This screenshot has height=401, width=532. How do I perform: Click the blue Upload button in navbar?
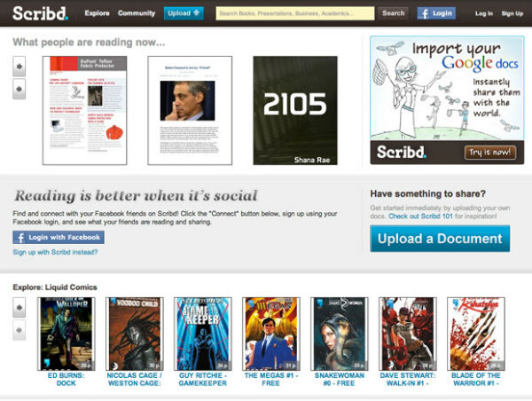(184, 13)
